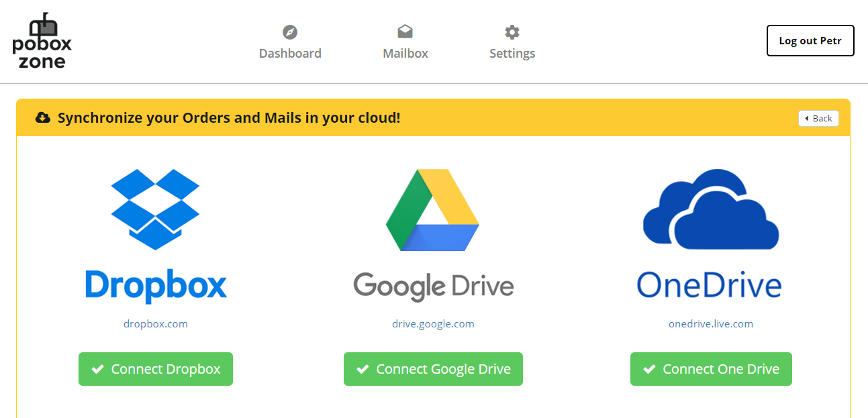Click the cloud download icon in yellow header
The image size is (868, 418).
point(43,118)
